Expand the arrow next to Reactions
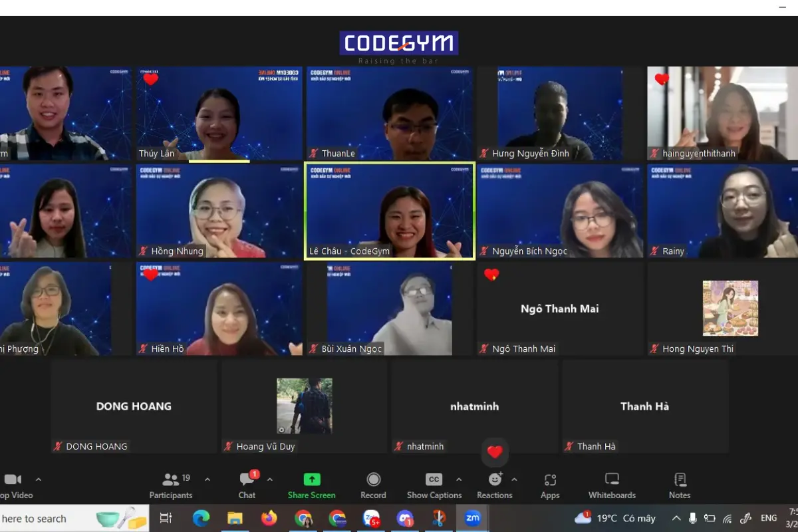798x532 pixels. pos(514,479)
